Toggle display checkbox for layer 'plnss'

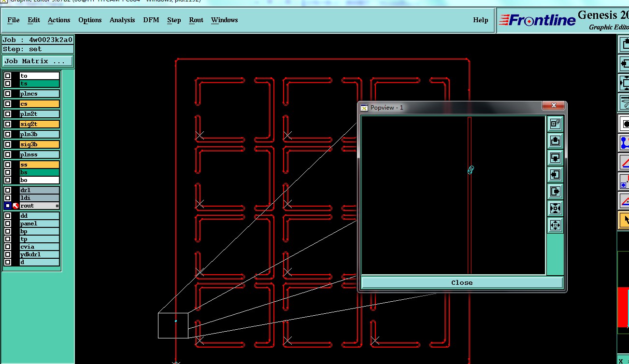point(8,154)
